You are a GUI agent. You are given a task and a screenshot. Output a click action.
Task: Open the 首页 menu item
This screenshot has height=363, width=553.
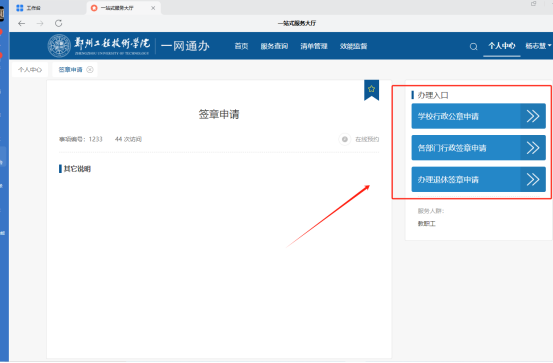[x=241, y=46]
